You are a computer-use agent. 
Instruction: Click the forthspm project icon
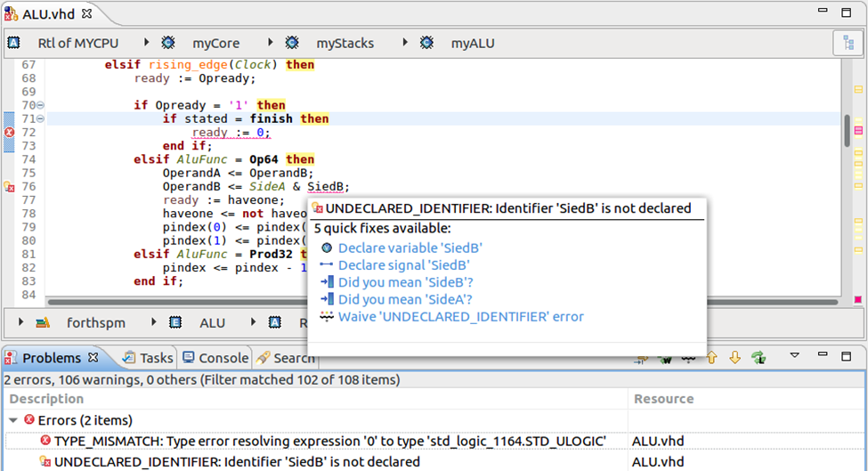[43, 322]
